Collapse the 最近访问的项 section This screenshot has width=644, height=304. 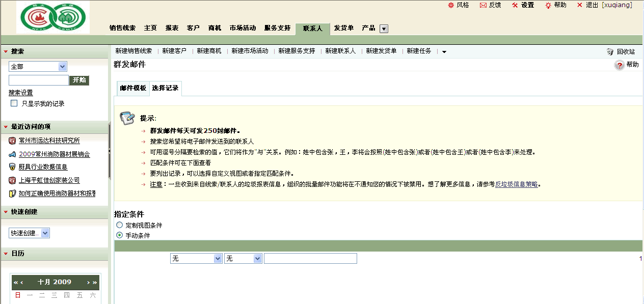(5, 127)
